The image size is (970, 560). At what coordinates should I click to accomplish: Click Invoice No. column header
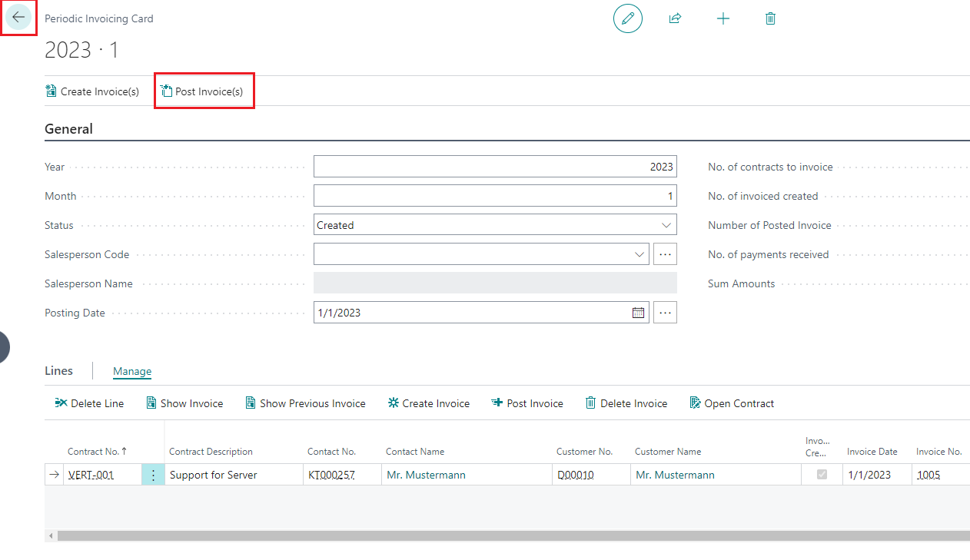coord(938,452)
